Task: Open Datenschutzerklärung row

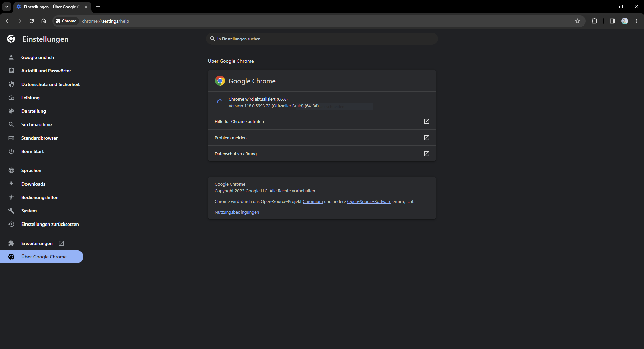Action: [x=322, y=154]
